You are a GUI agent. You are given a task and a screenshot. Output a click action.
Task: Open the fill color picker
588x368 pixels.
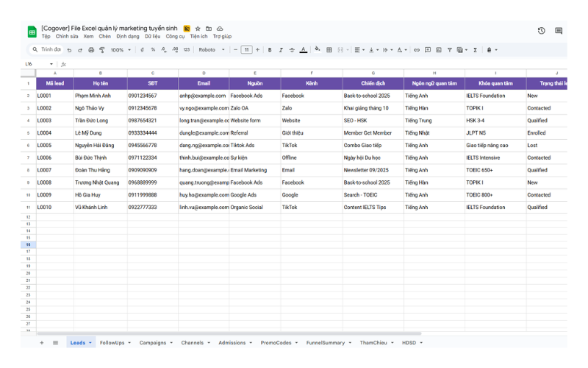317,50
